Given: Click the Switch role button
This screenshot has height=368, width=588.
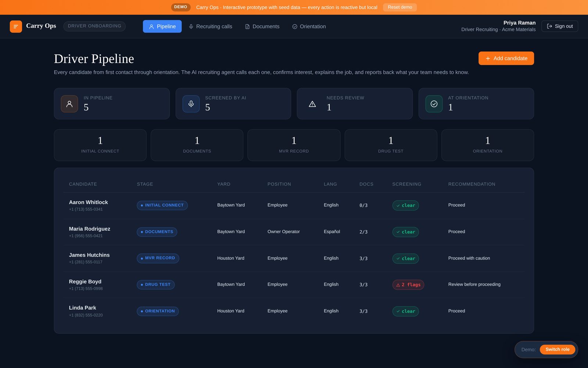Looking at the screenshot, I should click(x=557, y=350).
